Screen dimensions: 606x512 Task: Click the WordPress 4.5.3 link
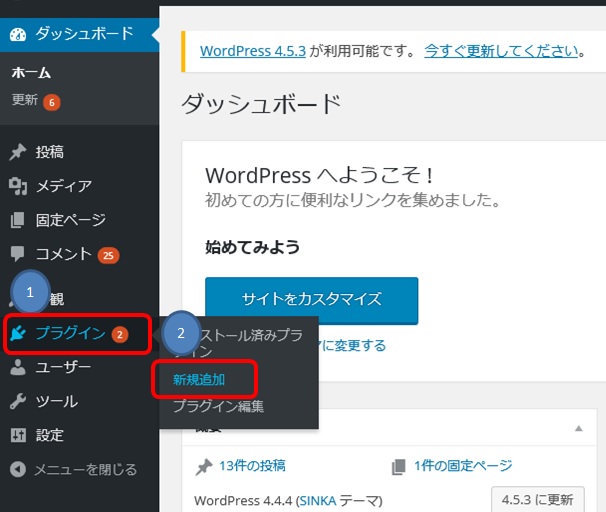pyautogui.click(x=253, y=51)
